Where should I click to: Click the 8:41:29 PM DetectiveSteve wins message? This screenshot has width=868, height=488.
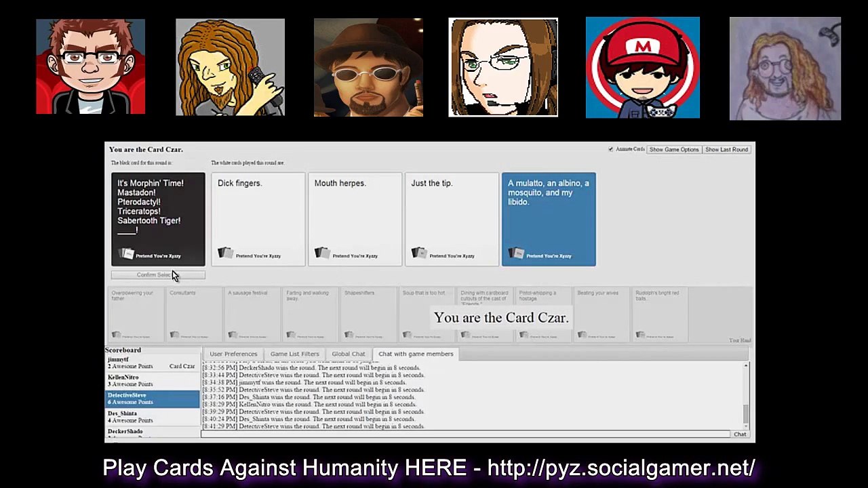[x=313, y=426]
